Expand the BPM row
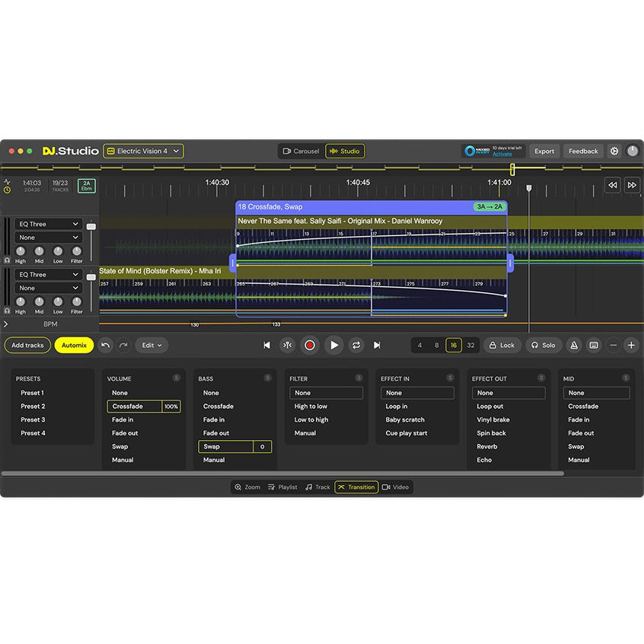Image resolution: width=644 pixels, height=644 pixels. [6, 324]
